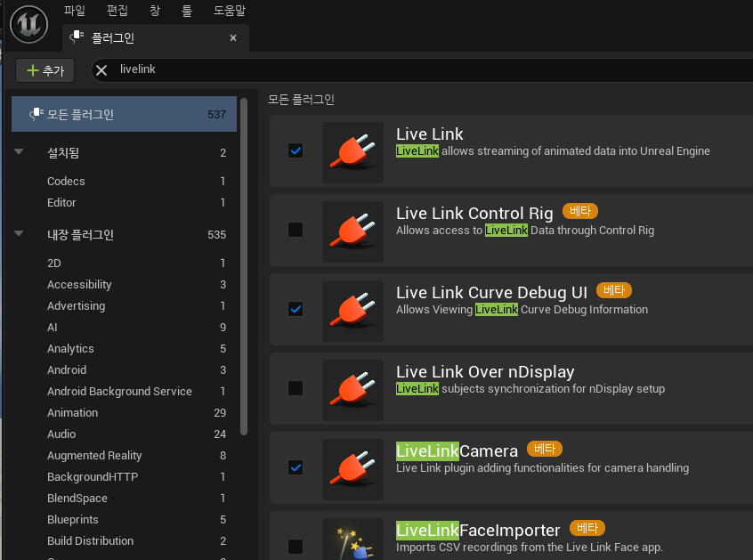The width and height of the screenshot is (753, 560).
Task: Click the Live Link Curve Debug UI thumbnail
Action: coord(353,311)
